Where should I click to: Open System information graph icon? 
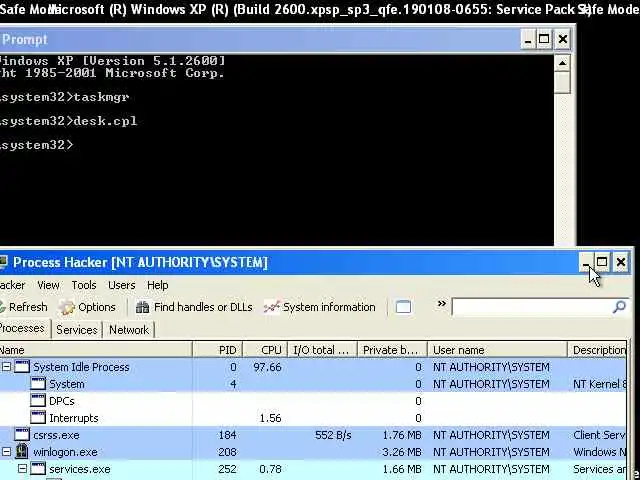click(271, 307)
